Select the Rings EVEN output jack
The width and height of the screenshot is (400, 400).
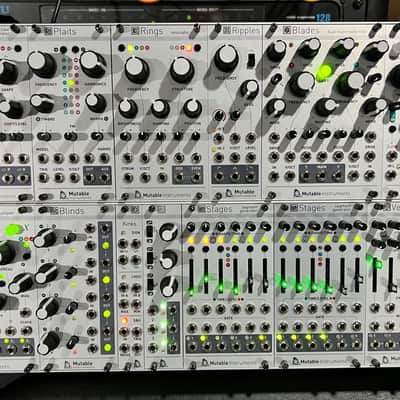(196, 177)
